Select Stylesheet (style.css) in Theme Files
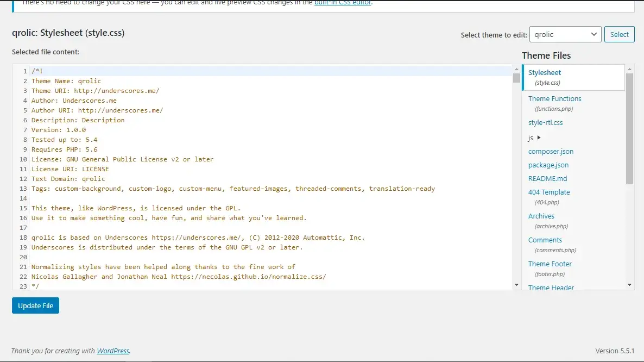This screenshot has width=644, height=362. tap(545, 72)
